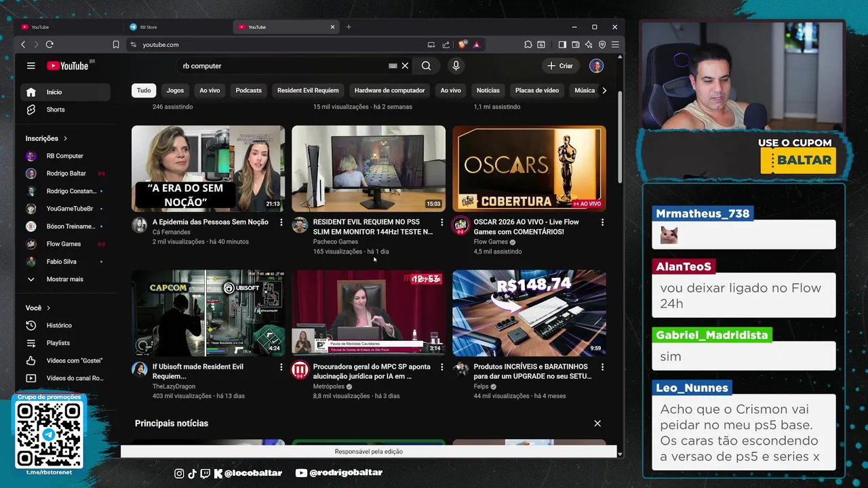Open the browser main menu
The height and width of the screenshot is (488, 868).
pyautogui.click(x=615, y=45)
